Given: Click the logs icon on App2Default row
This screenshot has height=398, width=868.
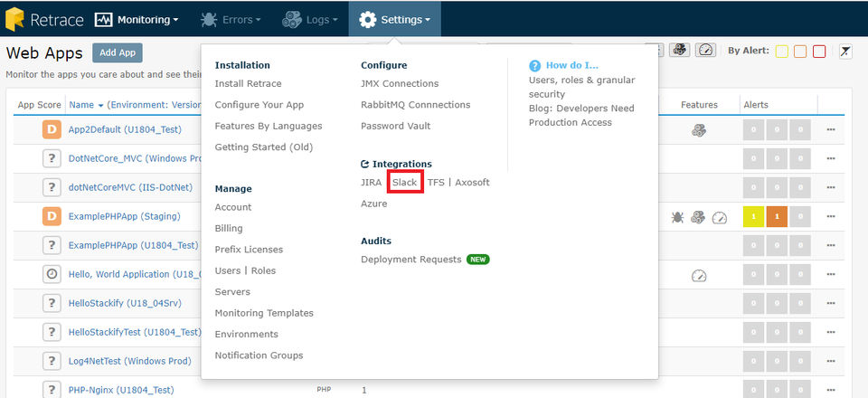Looking at the screenshot, I should click(699, 130).
